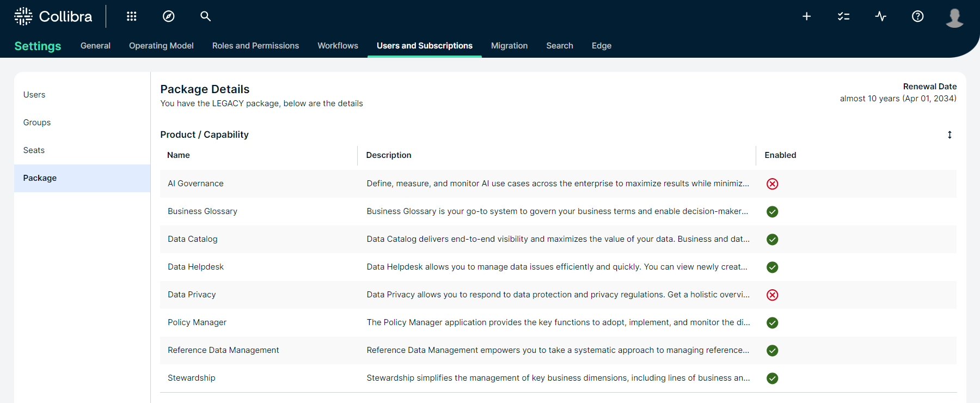Select Groups in the left sidebar
The height and width of the screenshot is (403, 980).
point(37,123)
